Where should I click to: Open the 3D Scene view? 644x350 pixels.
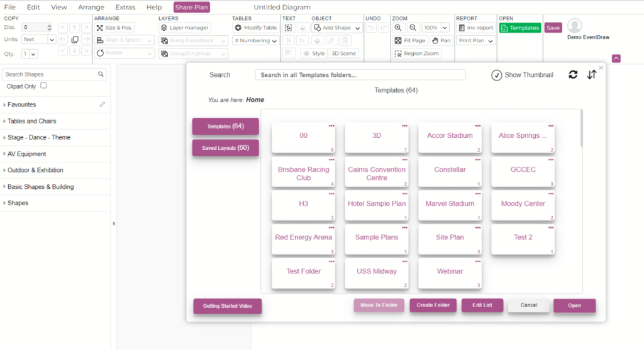click(x=343, y=54)
